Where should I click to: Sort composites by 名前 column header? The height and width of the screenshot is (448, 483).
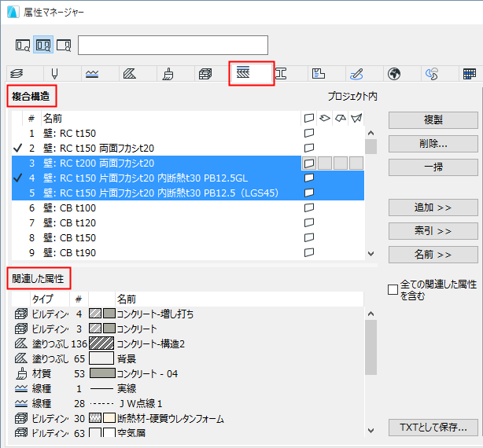(x=171, y=119)
